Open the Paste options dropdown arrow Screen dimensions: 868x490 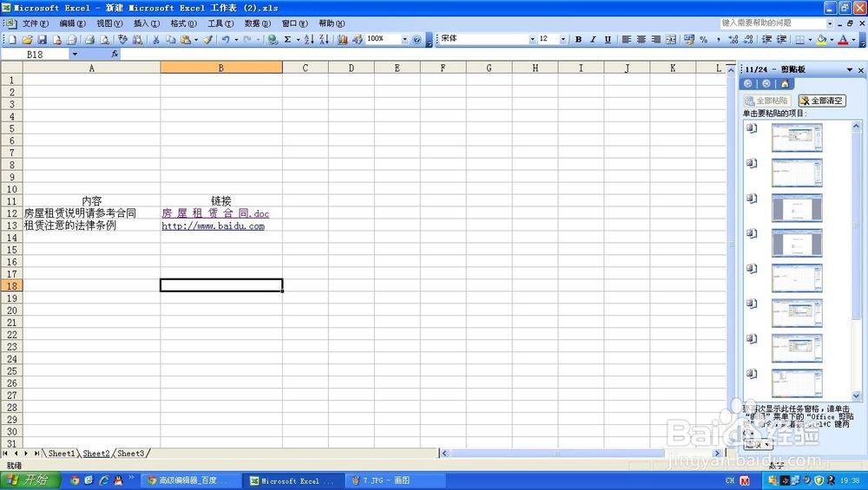pyautogui.click(x=196, y=39)
